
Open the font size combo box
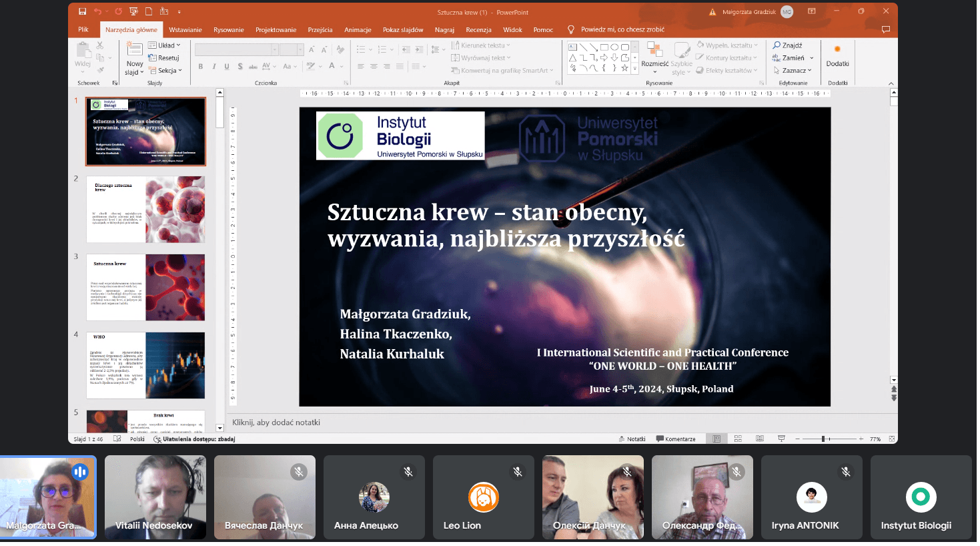pos(292,49)
